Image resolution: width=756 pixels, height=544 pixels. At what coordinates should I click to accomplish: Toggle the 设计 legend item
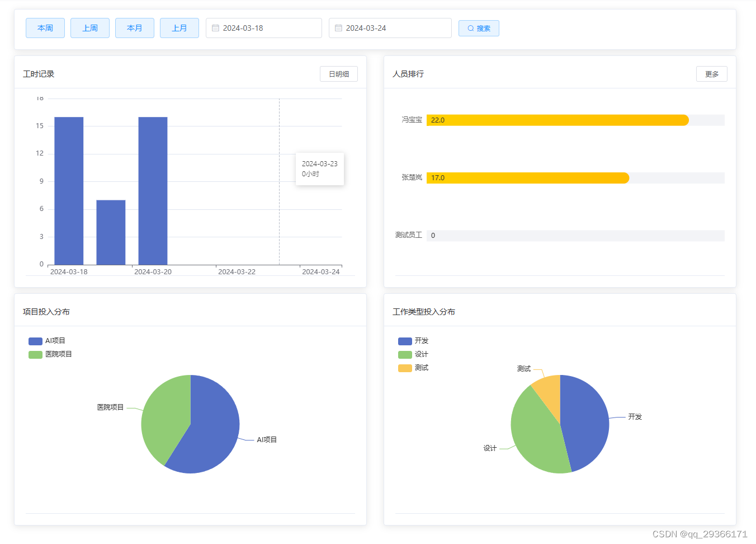coord(413,354)
